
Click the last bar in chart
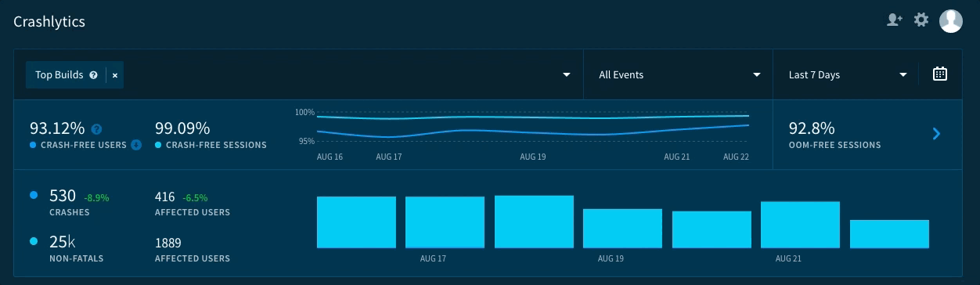click(x=889, y=234)
